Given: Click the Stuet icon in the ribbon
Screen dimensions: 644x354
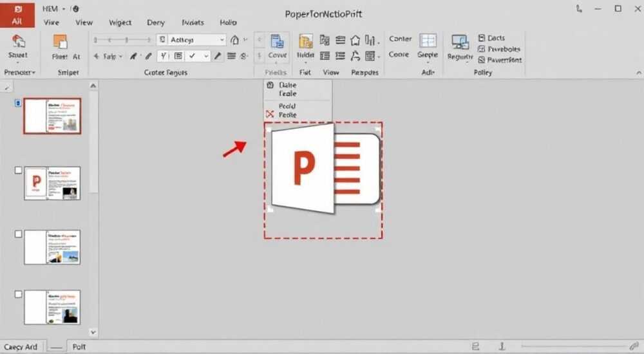Looking at the screenshot, I should click(18, 41).
